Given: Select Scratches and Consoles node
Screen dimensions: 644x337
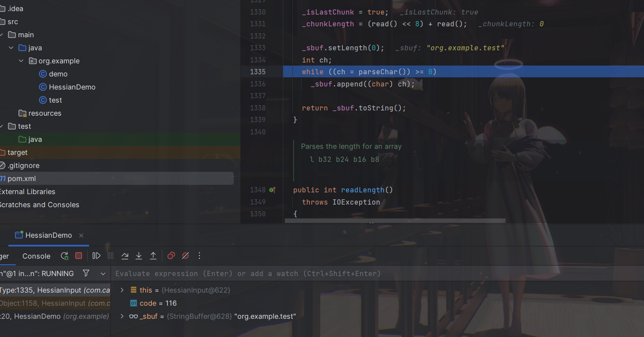Looking at the screenshot, I should coord(39,205).
